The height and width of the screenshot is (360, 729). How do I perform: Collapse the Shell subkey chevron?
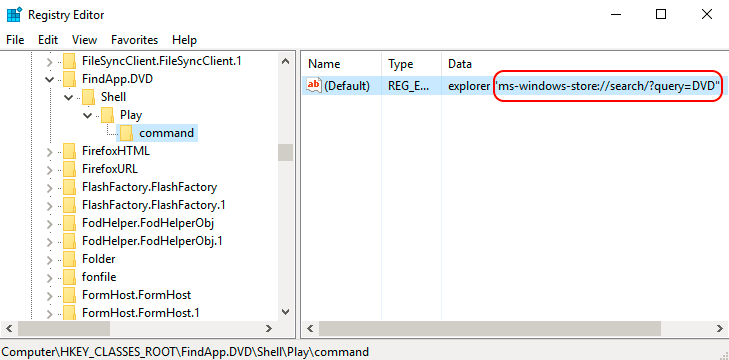(68, 97)
